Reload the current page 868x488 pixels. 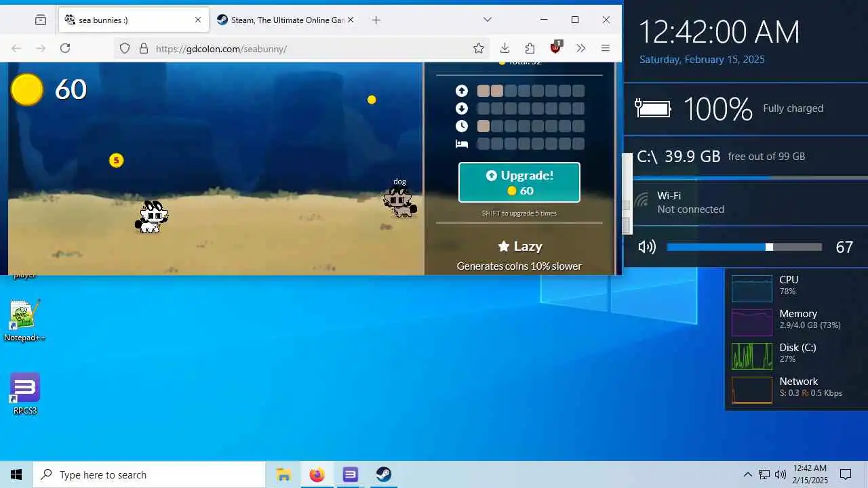point(65,48)
